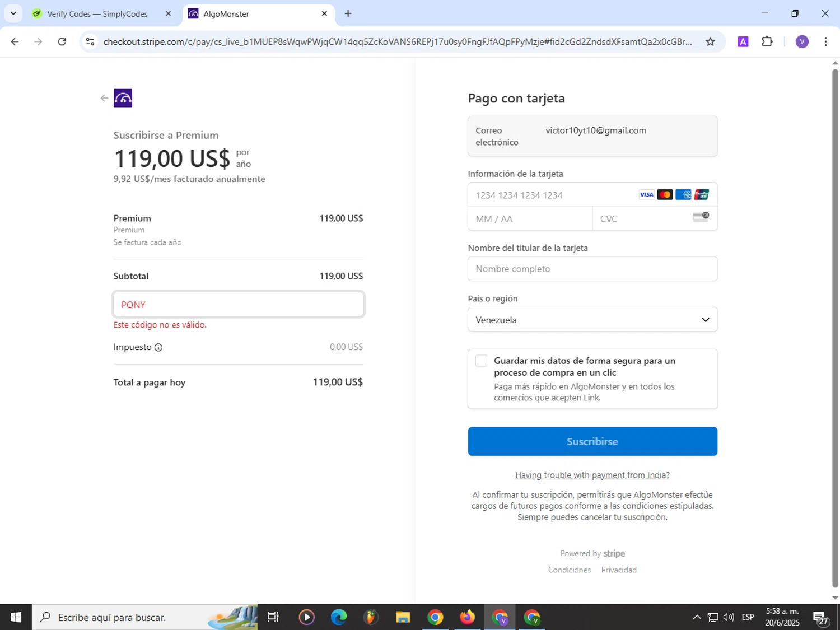Click the Nombre completo input field

pos(592,269)
